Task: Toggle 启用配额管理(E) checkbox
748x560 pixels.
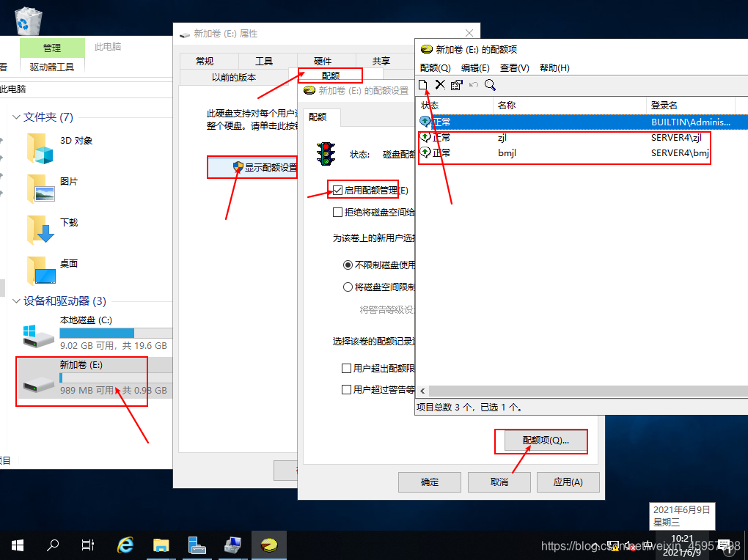Action: point(338,191)
